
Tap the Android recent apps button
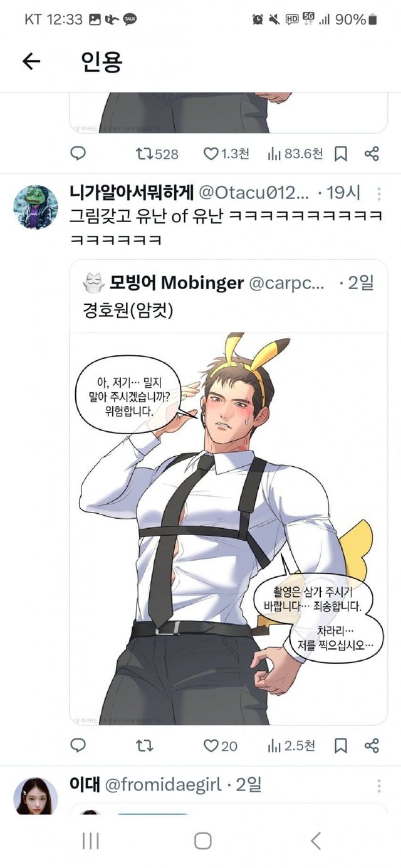point(91,840)
